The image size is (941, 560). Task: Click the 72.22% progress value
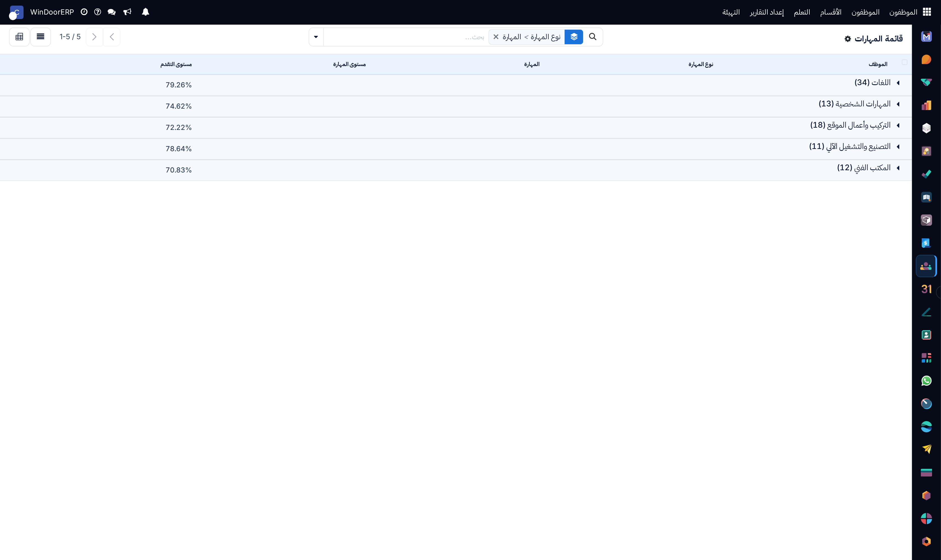(178, 128)
